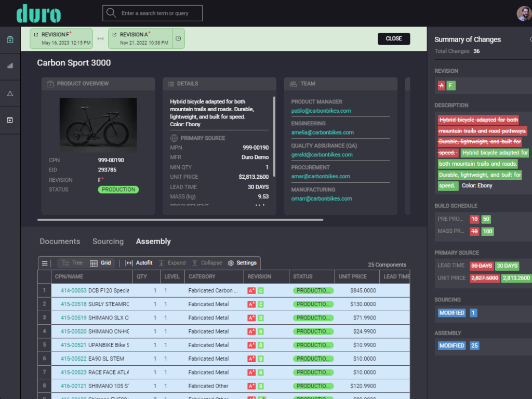
Task: Click the user avatar at top right
Action: (524, 14)
